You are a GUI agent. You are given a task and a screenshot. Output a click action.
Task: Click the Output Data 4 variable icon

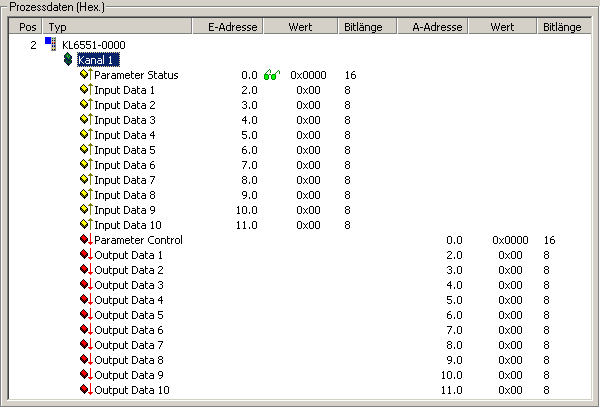tap(86, 299)
